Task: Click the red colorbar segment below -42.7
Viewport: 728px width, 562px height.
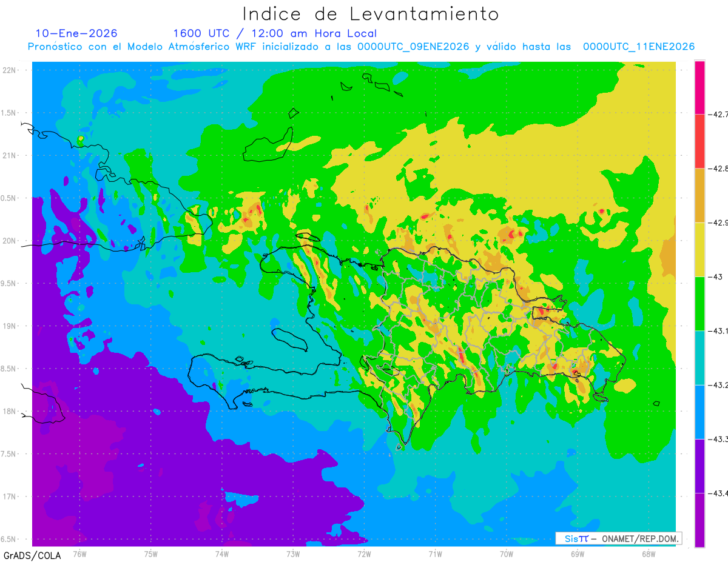Action: [x=699, y=141]
